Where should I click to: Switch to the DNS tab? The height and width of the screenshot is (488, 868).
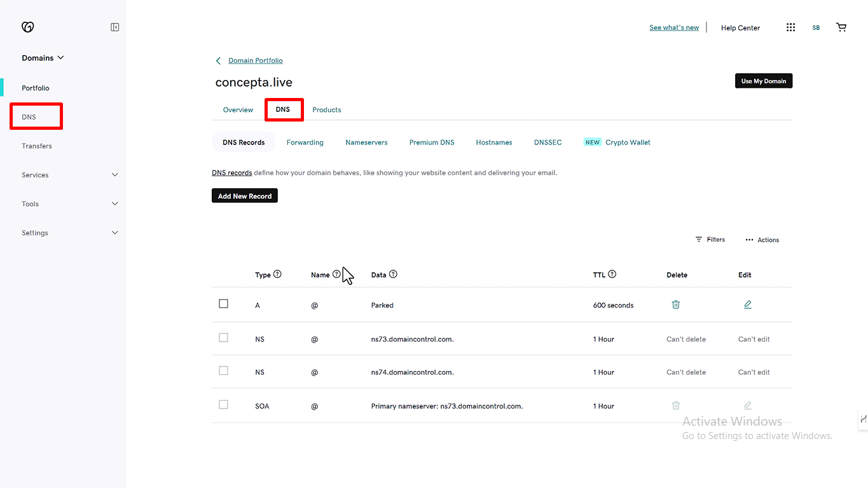[x=283, y=109]
